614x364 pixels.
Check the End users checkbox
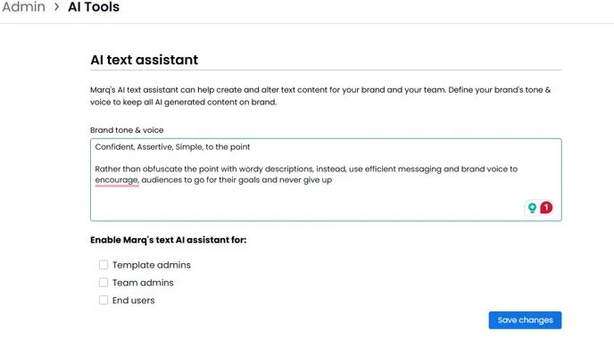point(104,300)
